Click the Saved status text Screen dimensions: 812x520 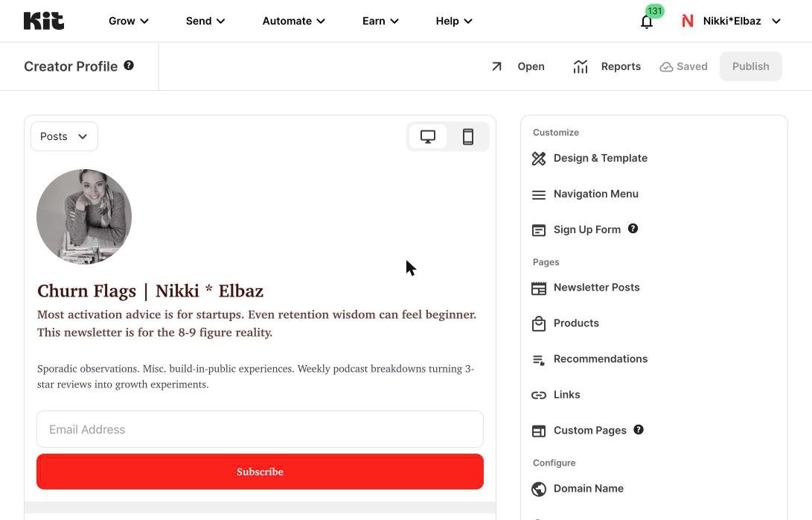pos(692,66)
